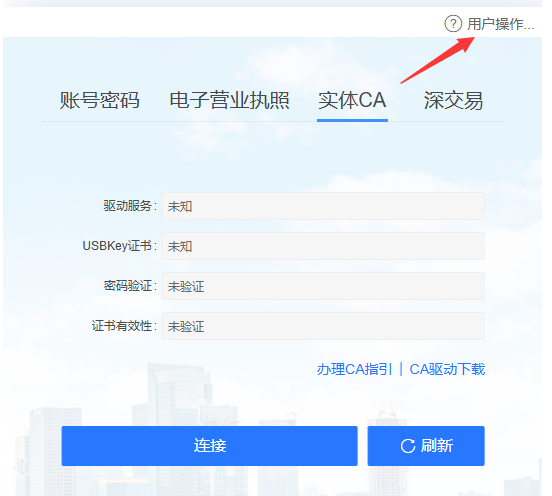This screenshot has height=496, width=552.
Task: Select the 实体CA tab
Action: pos(352,100)
